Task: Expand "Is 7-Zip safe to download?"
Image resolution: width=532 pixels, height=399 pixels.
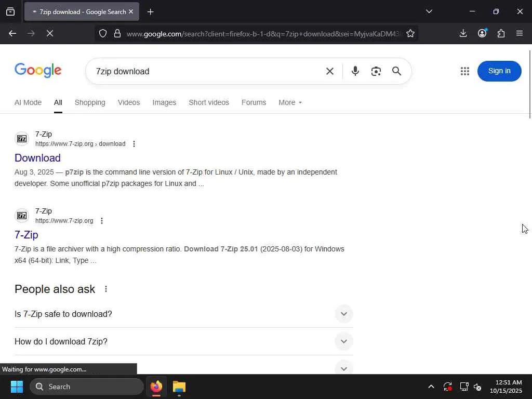Action: [x=183, y=314]
